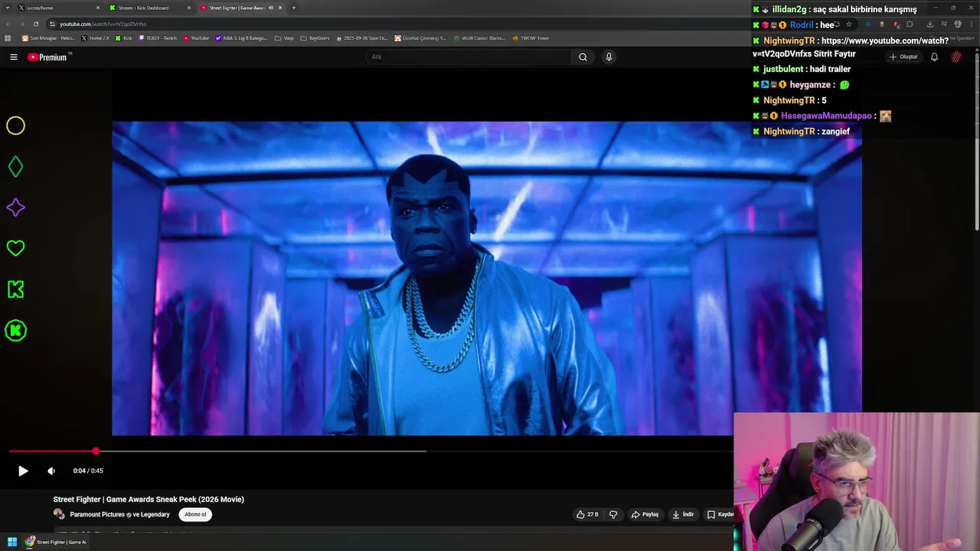Open TEASY - Twitch bookmark
This screenshot has width=980, height=551.
coord(158,37)
